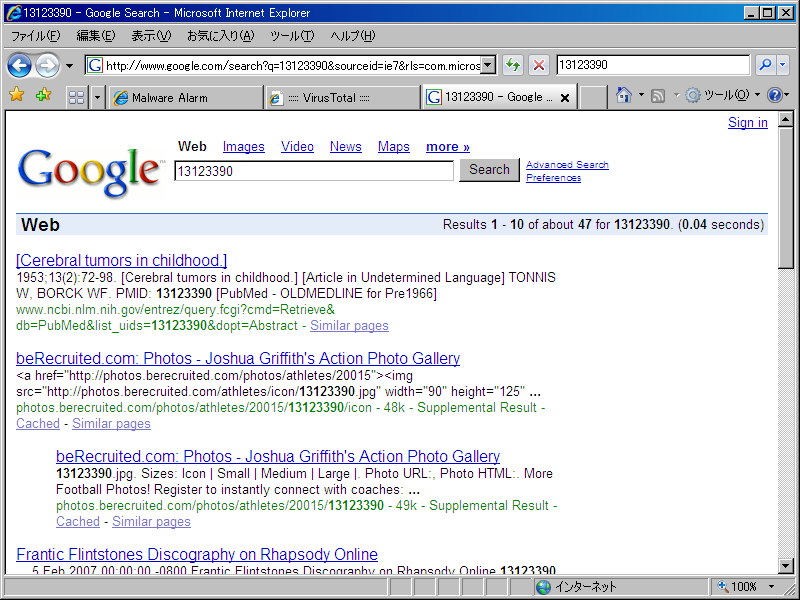Click the Google logo
Viewport: 800px width, 600px height.
click(x=90, y=172)
